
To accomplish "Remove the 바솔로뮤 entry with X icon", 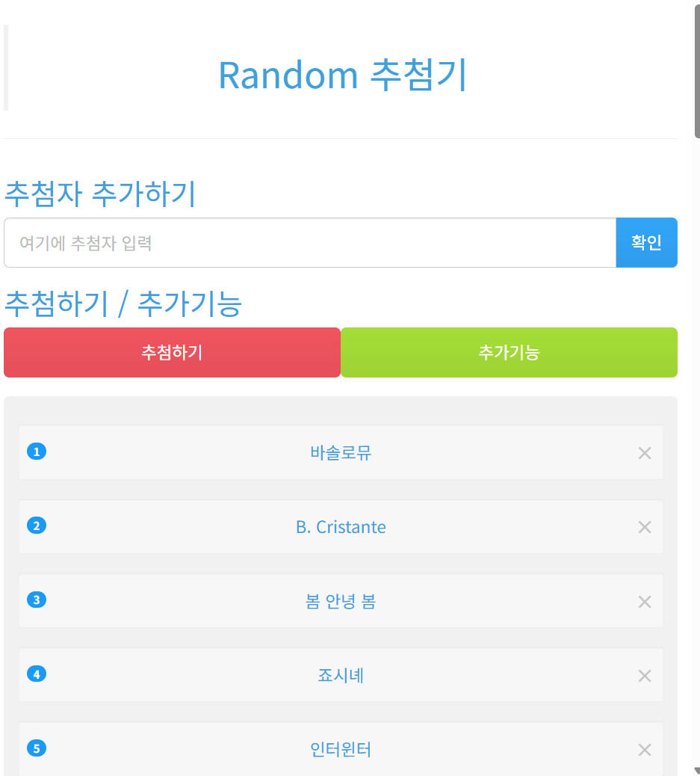I will point(645,452).
